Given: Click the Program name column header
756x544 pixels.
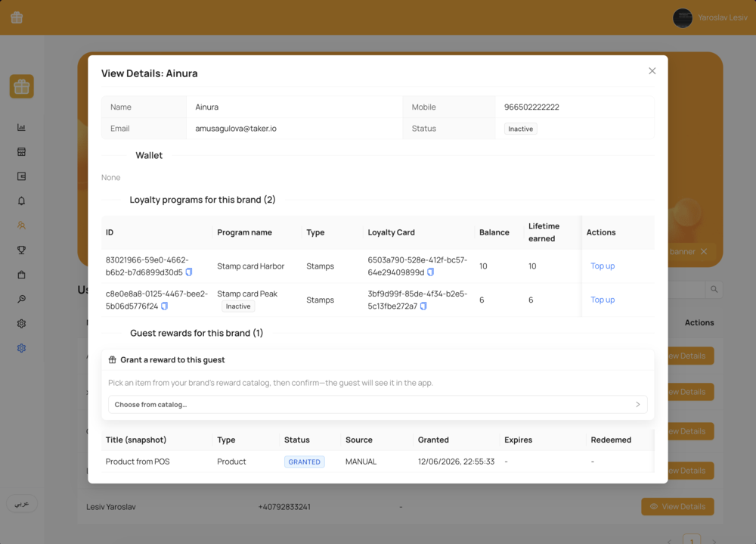Looking at the screenshot, I should point(244,232).
